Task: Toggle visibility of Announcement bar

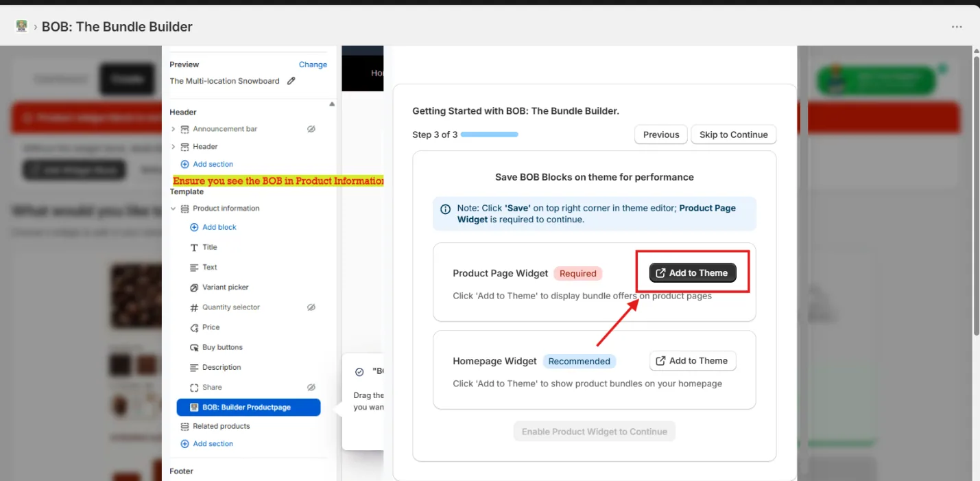Action: [311, 129]
